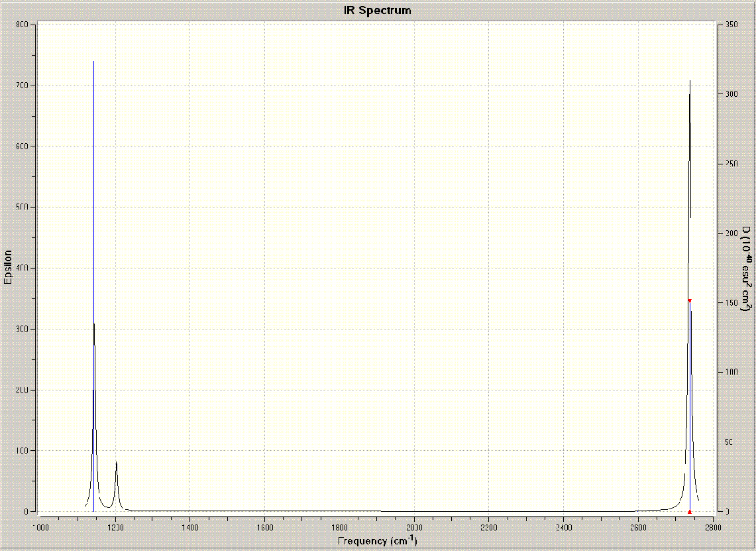Select the tall black peak top near 2740 cm-1
Screen dimensions: 756x551
coord(690,81)
